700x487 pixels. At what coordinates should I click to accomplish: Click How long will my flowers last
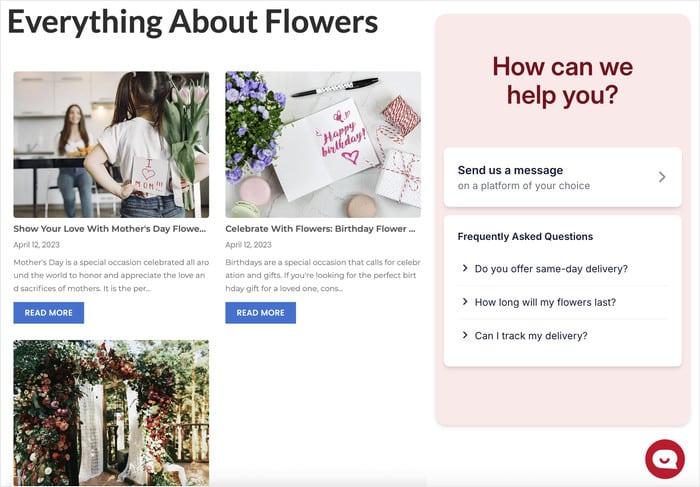point(545,302)
